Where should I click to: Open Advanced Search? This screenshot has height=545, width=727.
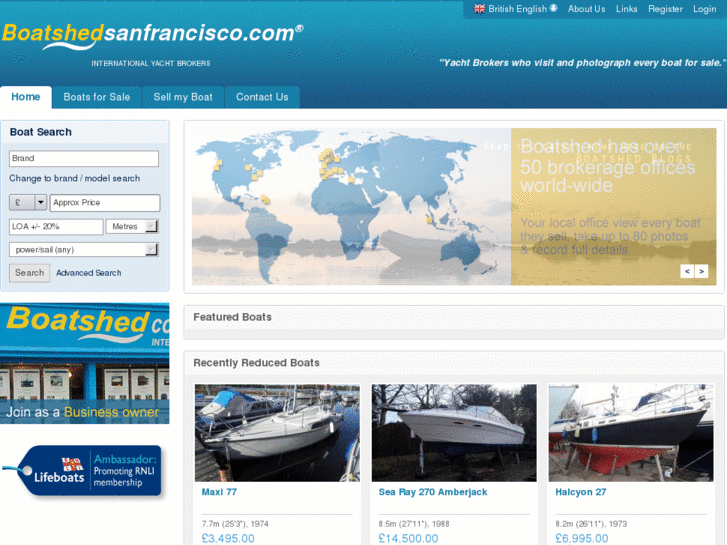pyautogui.click(x=89, y=273)
